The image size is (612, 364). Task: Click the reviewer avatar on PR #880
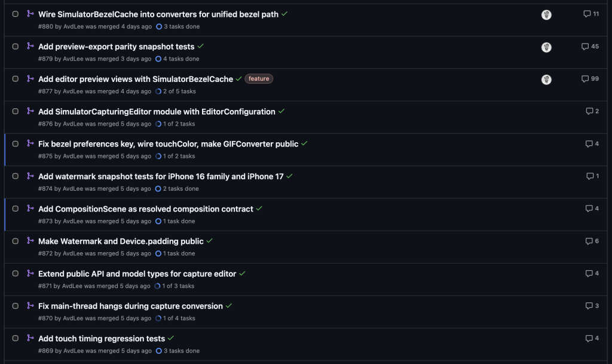pyautogui.click(x=546, y=14)
